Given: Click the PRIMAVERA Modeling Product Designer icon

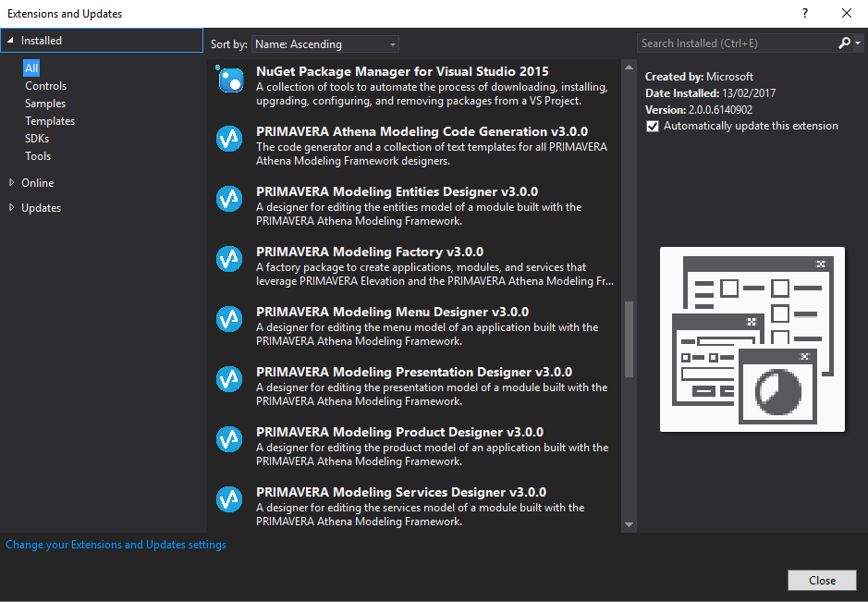Looking at the screenshot, I should [229, 439].
